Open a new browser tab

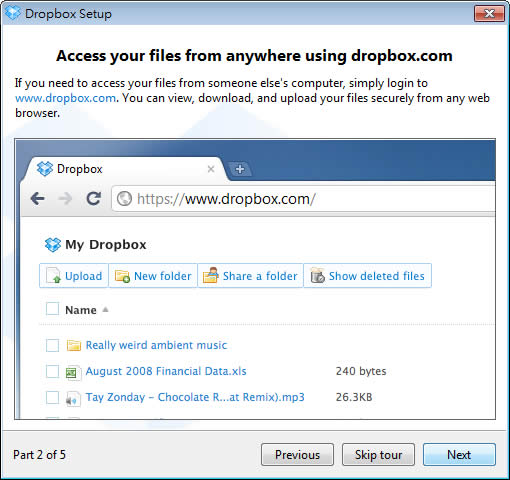240,169
